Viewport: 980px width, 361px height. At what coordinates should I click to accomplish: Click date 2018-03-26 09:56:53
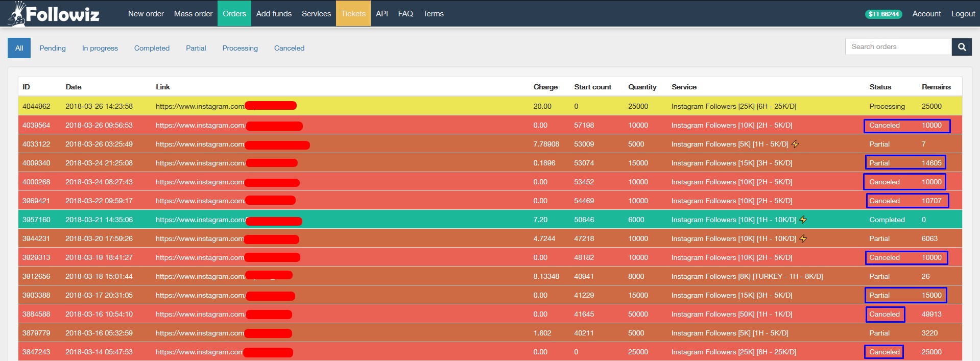tap(99, 125)
